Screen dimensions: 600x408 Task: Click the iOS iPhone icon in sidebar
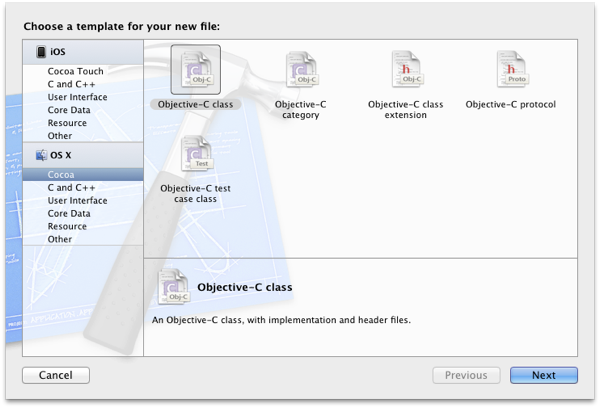[41, 52]
